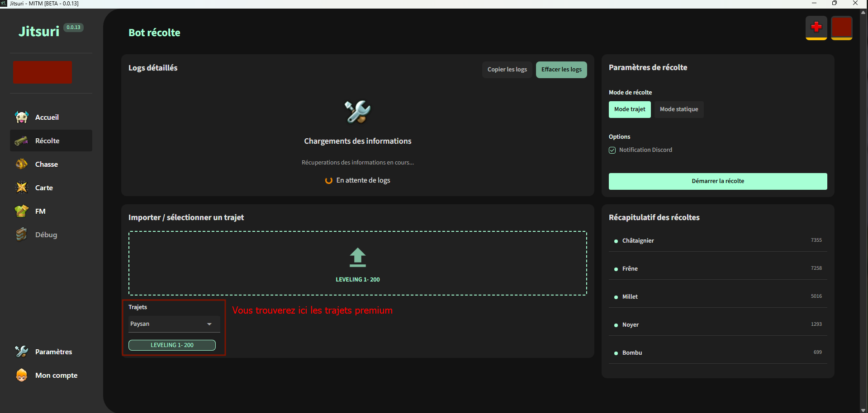Click the Carte crossed-swords icon

point(21,188)
